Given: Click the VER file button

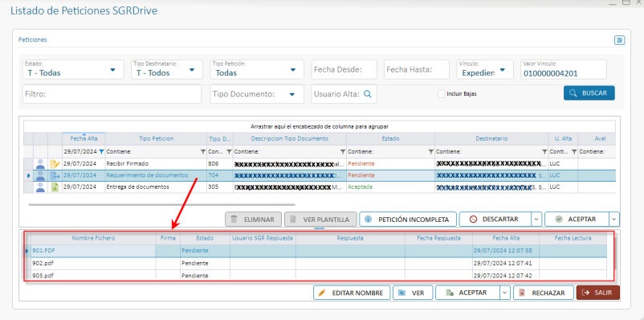Looking at the screenshot, I should point(413,293).
